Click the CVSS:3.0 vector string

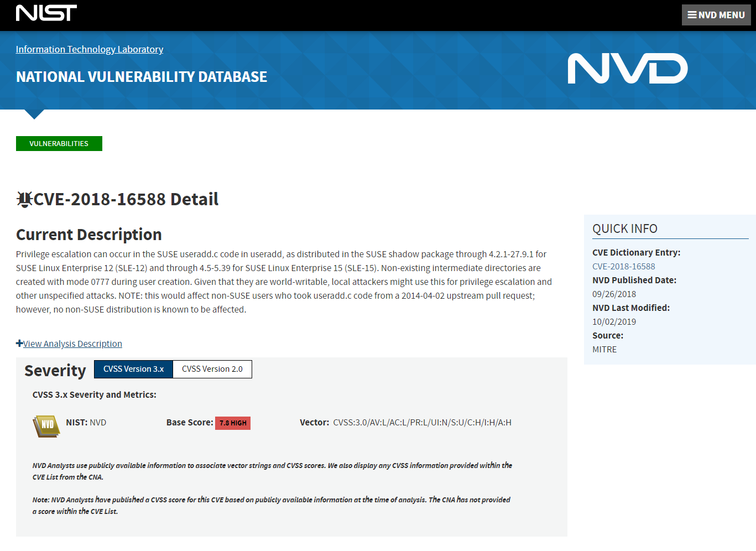(x=422, y=423)
